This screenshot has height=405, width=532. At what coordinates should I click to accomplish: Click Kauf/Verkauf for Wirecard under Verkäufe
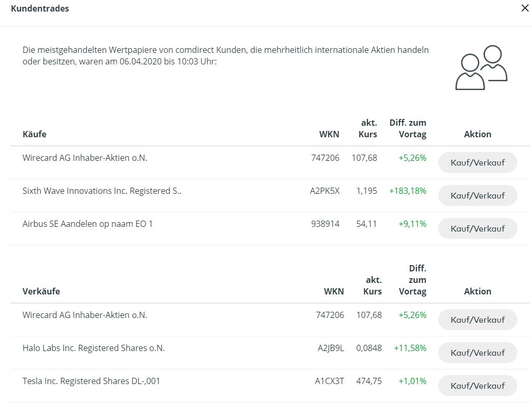pos(477,320)
